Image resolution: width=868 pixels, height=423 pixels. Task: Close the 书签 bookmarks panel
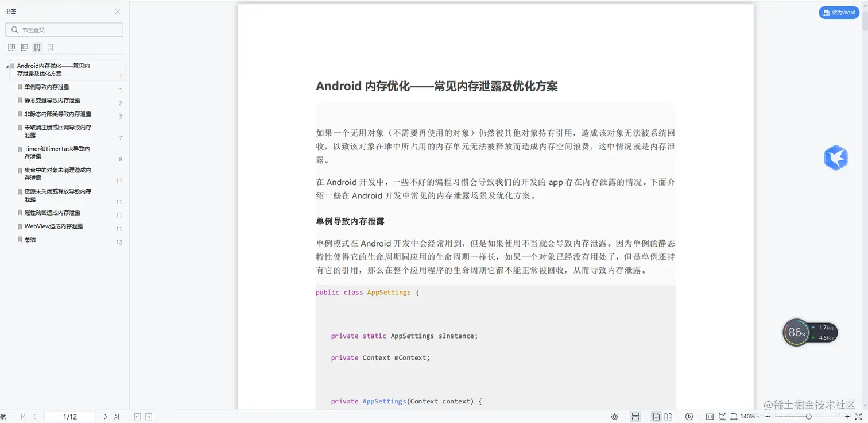(118, 11)
